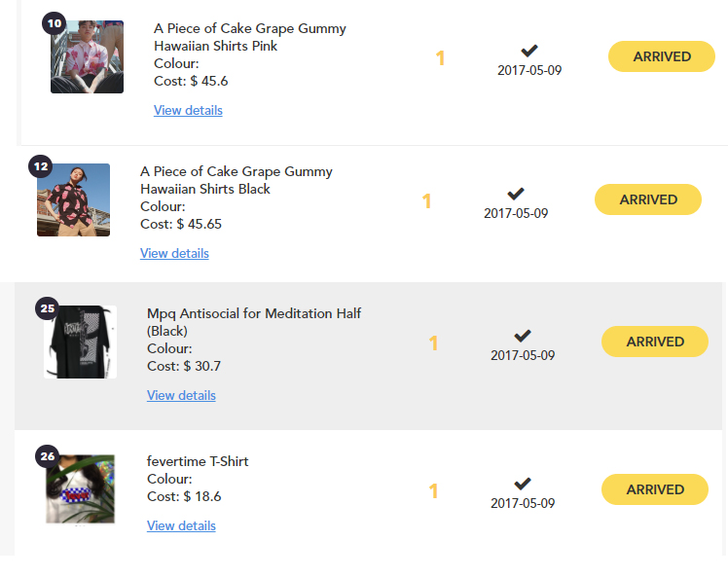This screenshot has width=728, height=577.
Task: View details for fevertime T-Shirt
Action: point(181,525)
